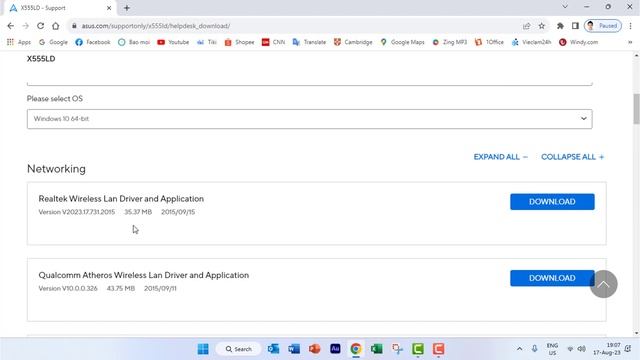Open the Vieclam24h bookmark
This screenshot has height=360, width=640.
[x=531, y=42]
